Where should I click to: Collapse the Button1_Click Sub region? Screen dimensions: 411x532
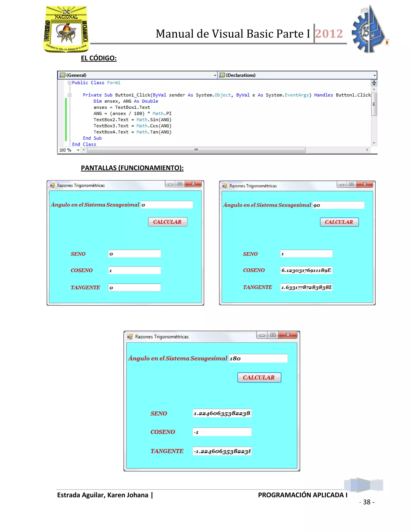point(69,95)
